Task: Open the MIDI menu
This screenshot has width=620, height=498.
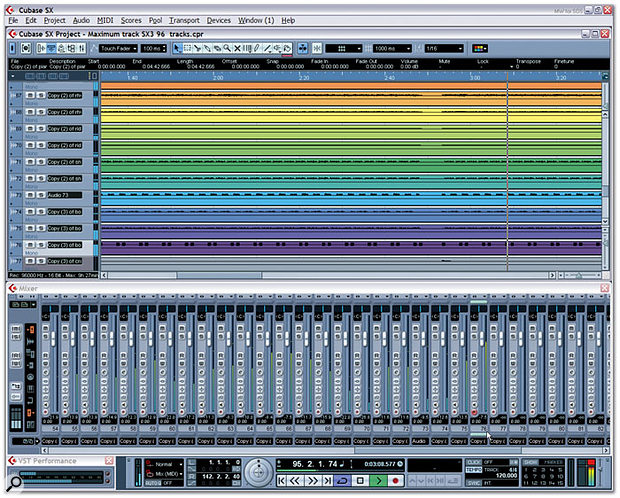Action: point(105,21)
